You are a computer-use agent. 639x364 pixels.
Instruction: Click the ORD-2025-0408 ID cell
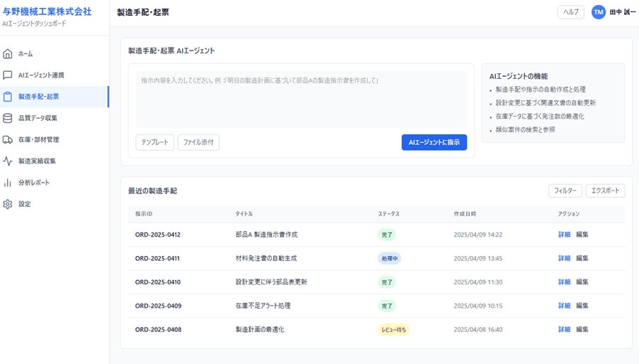158,329
